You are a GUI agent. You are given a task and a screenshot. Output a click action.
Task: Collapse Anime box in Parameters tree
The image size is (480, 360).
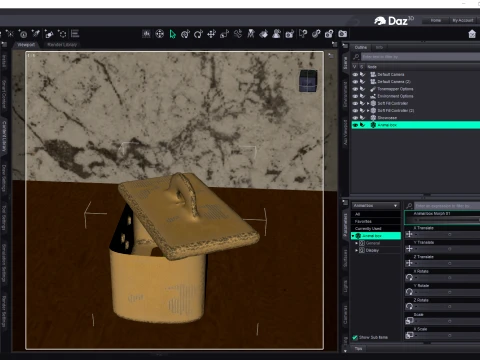pos(353,236)
